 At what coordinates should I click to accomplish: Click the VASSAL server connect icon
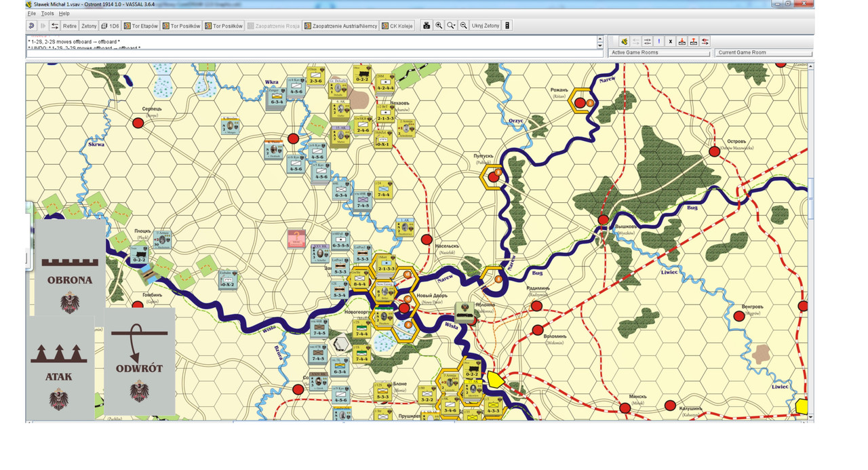tap(624, 41)
